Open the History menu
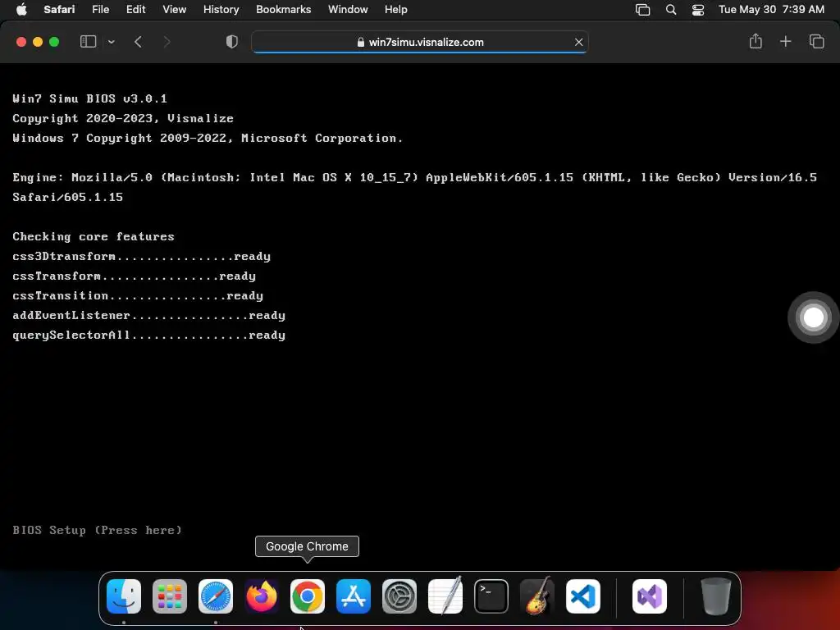The image size is (840, 630). (221, 9)
